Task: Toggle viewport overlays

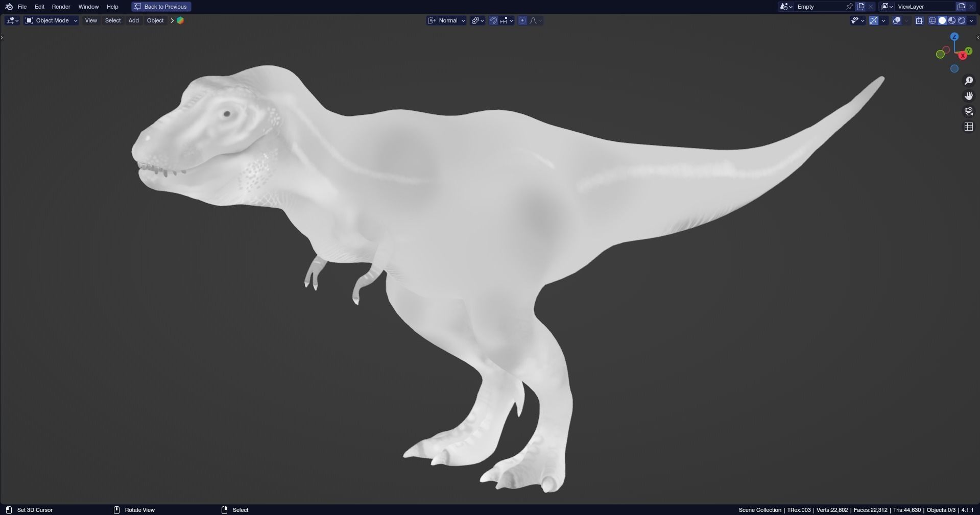Action: coord(897,20)
